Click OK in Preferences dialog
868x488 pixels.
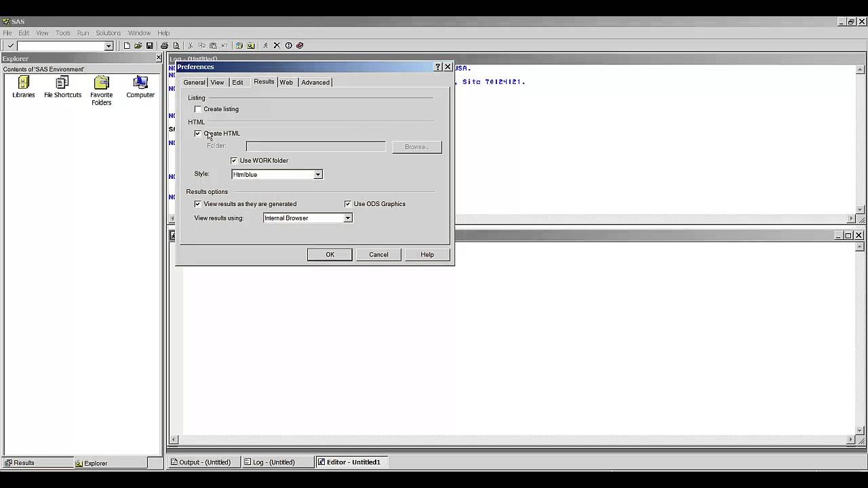(330, 255)
